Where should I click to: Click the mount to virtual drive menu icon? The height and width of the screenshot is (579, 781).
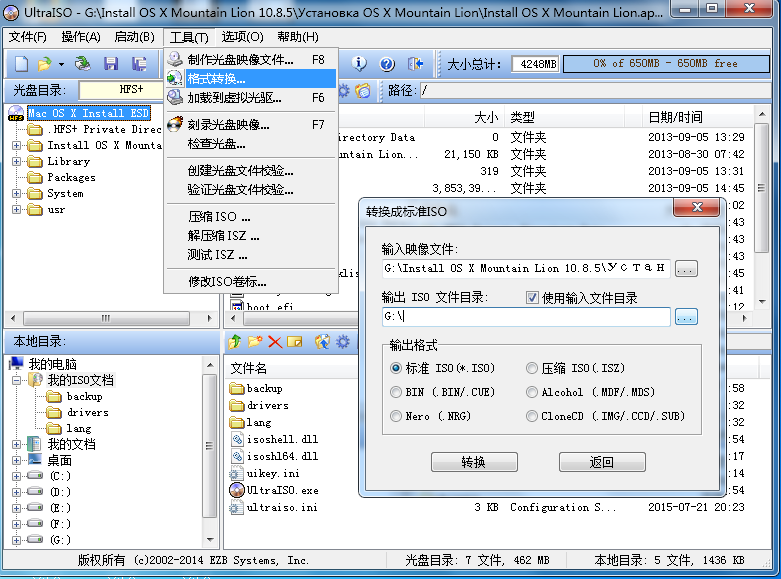175,97
